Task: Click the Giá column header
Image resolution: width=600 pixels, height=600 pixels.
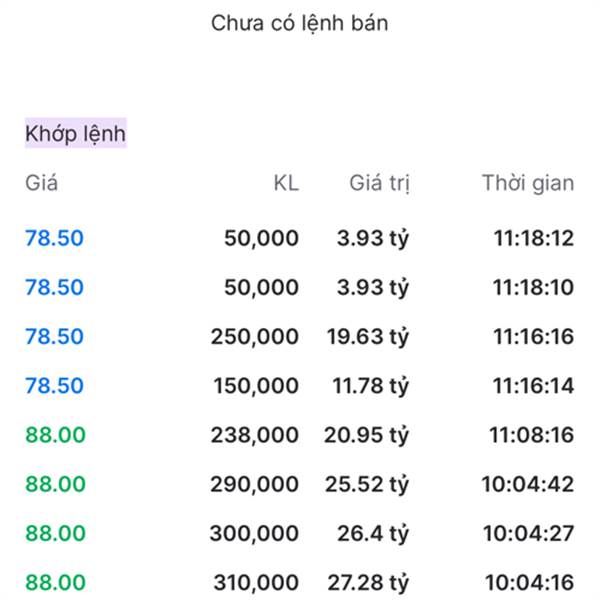Action: click(x=41, y=183)
